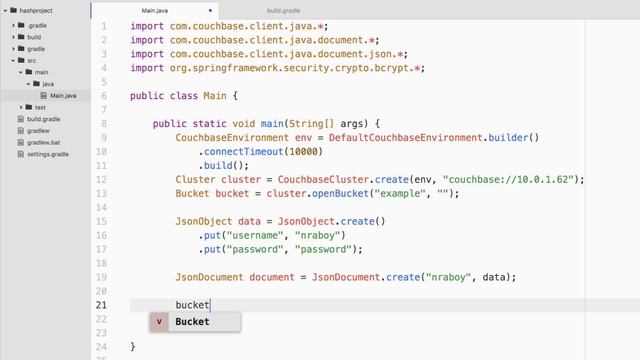Click the src folder icon

click(21, 60)
